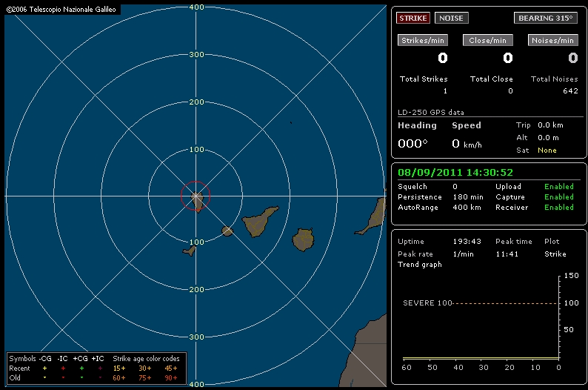This screenshot has height=390, width=588.
Task: Click the yellow Recent -CG symbol in legend
Action: [44, 368]
